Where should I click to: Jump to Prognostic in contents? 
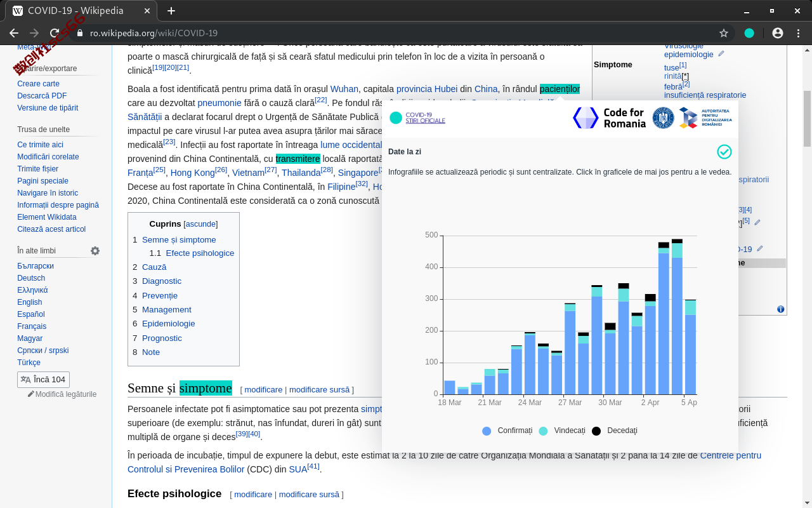(x=162, y=338)
